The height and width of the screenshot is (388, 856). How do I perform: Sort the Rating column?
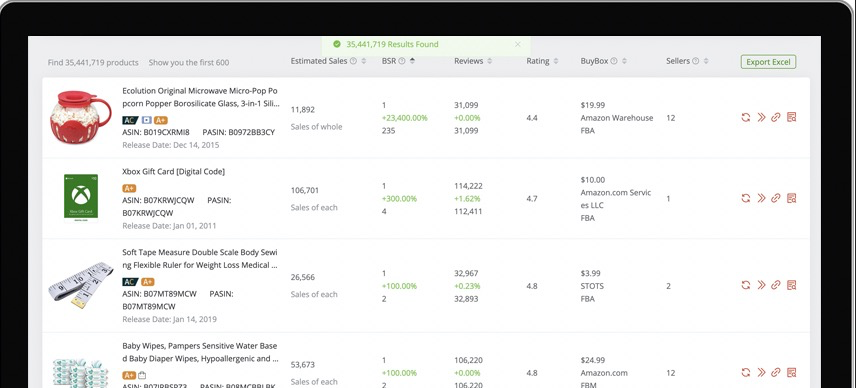coord(556,61)
